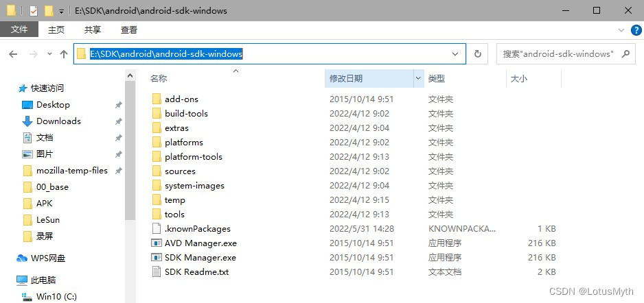Select the tools folder icon

(157, 214)
